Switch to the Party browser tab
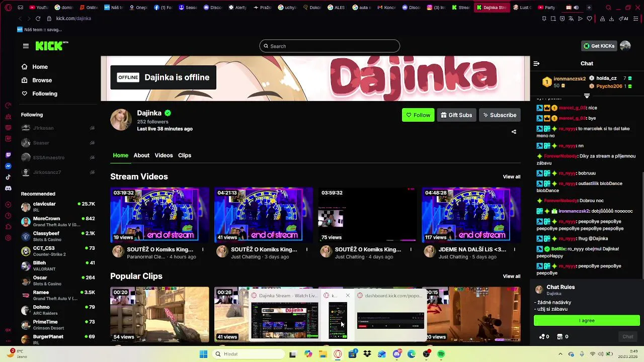 pos(547,8)
